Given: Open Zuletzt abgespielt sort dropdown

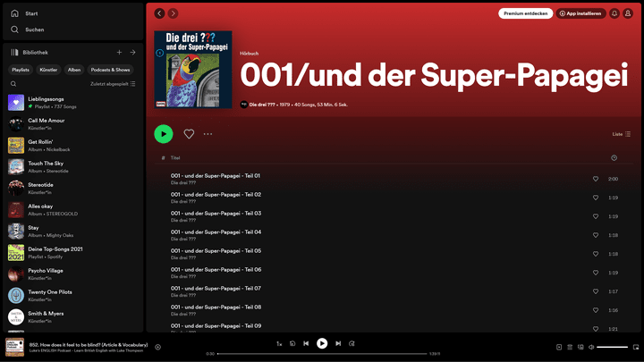Looking at the screenshot, I should (x=113, y=84).
